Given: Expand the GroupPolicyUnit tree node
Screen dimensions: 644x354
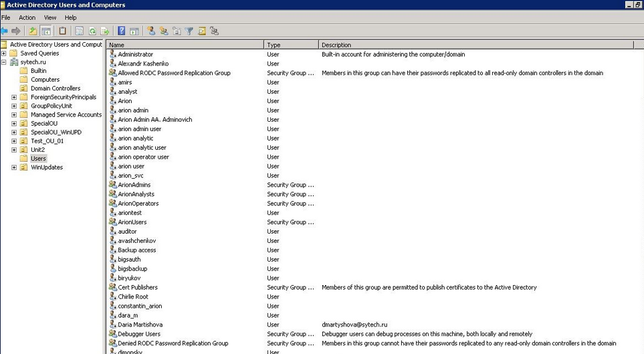Looking at the screenshot, I should tap(15, 106).
